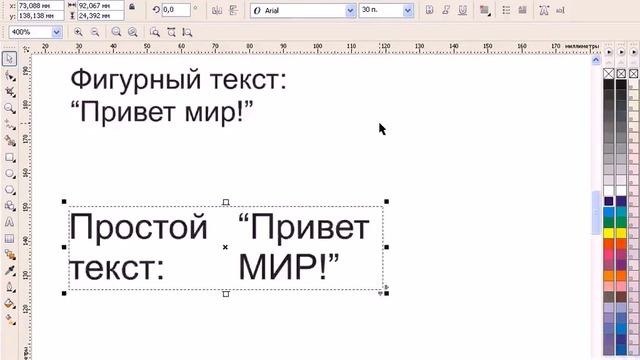Toggle the lock ratio padlock
Image resolution: width=640 pixels, height=360 pixels.
132,7
